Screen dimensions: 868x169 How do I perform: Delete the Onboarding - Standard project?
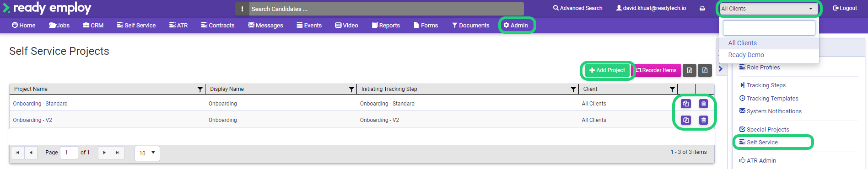(x=703, y=104)
